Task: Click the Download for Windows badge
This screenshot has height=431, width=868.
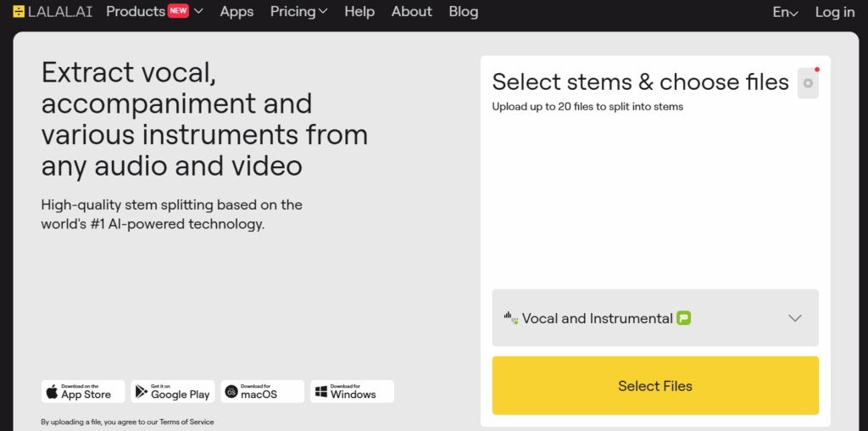Action: coord(352,391)
